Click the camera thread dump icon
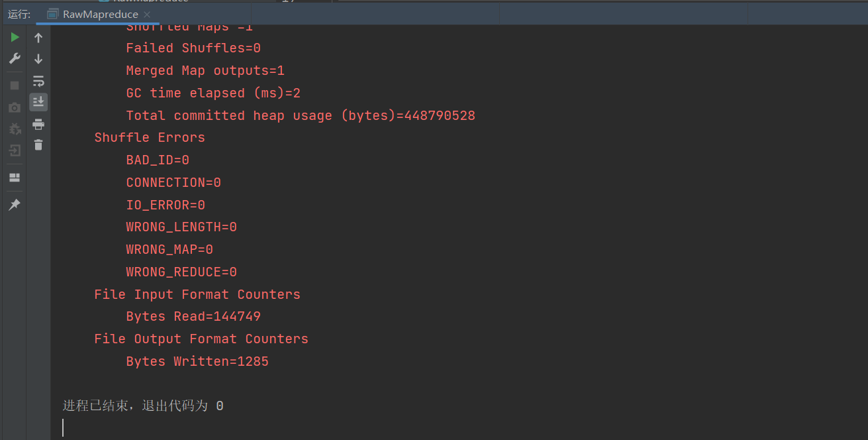The width and height of the screenshot is (868, 440). (x=15, y=107)
